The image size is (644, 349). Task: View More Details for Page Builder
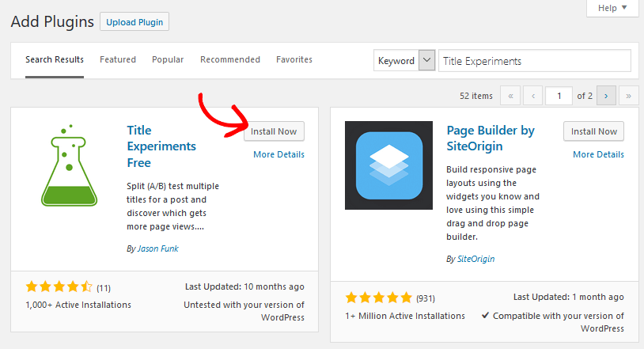pos(598,154)
